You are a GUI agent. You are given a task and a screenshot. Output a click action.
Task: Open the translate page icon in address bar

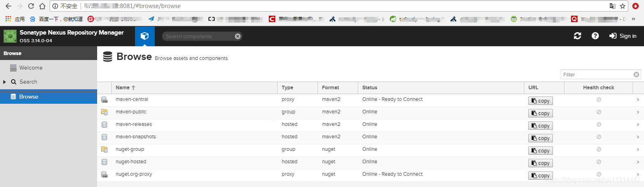tap(612, 6)
